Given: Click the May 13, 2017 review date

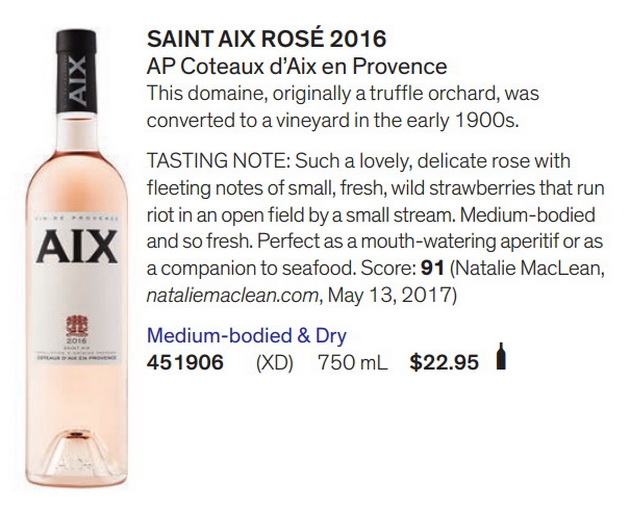Looking at the screenshot, I should point(392,295).
